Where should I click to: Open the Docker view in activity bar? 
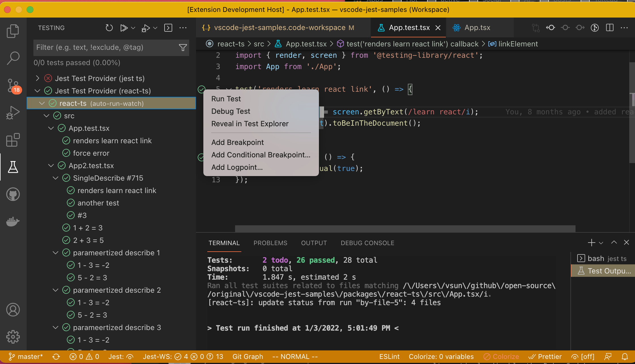[x=13, y=222]
